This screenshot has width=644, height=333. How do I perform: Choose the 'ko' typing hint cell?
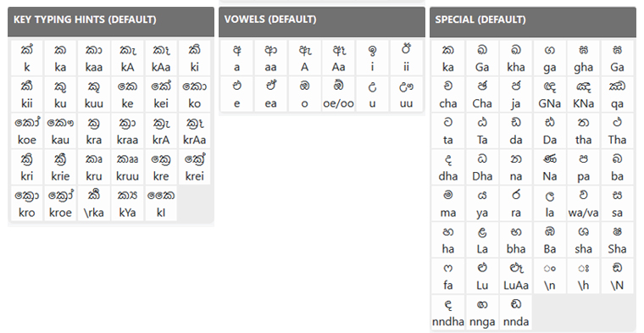[x=195, y=94]
